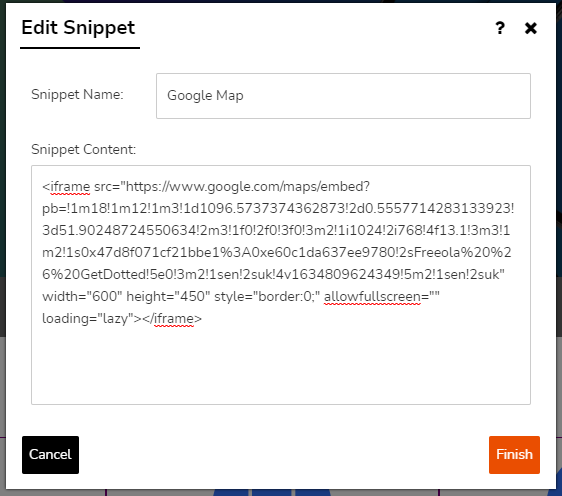Place cursor in the closing </iframe> tag
The width and height of the screenshot is (562, 496).
point(172,319)
